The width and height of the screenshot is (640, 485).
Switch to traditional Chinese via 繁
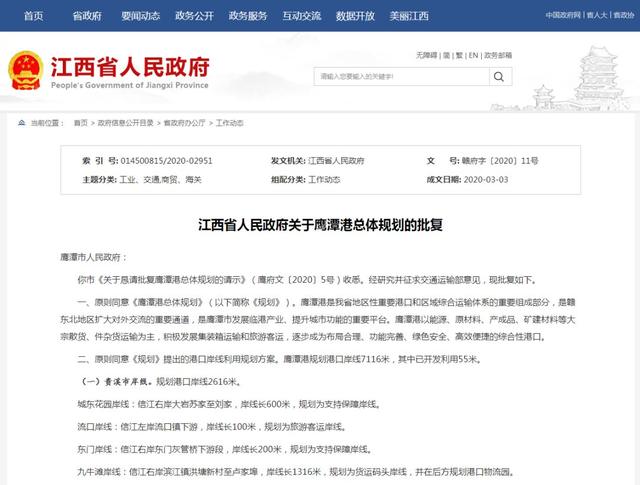click(x=461, y=54)
